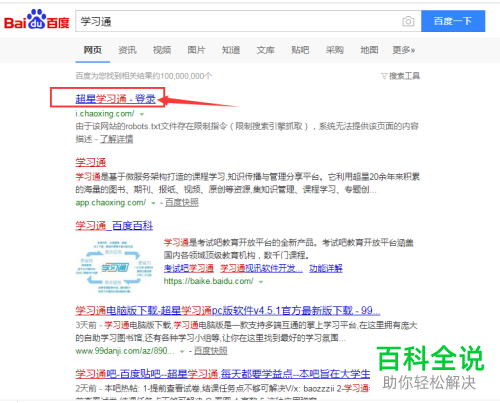Open 百度快照 for www.99danji.com
500x403 pixels.
(x=211, y=351)
